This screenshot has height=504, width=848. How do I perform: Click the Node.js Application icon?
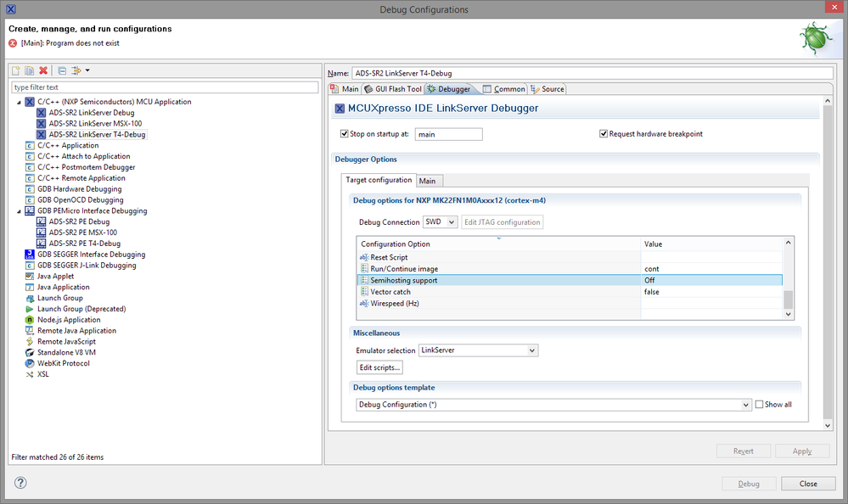coord(30,320)
